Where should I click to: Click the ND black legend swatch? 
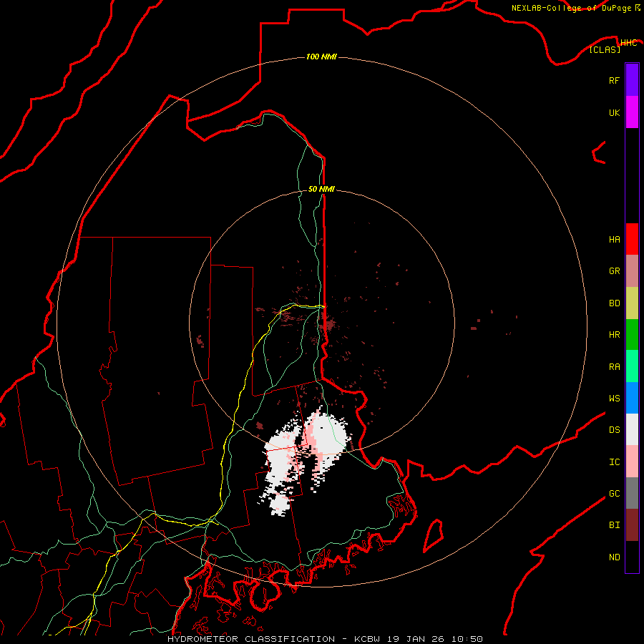click(632, 557)
